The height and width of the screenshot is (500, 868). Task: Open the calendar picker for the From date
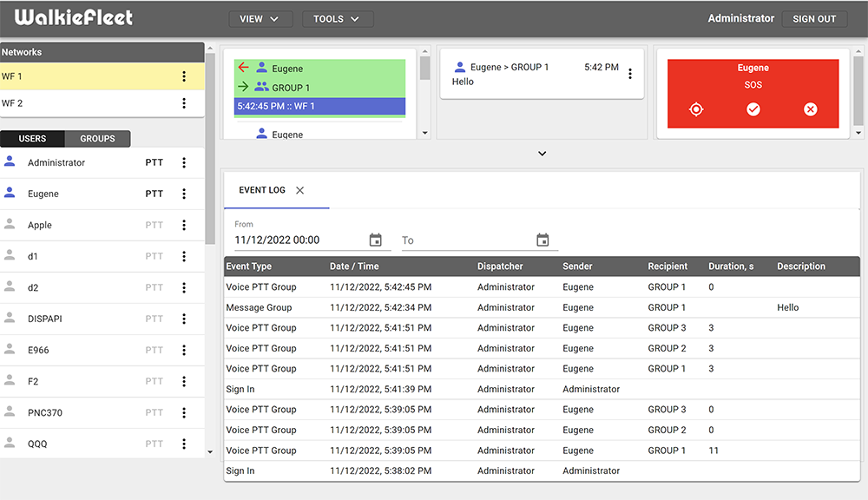click(x=376, y=240)
